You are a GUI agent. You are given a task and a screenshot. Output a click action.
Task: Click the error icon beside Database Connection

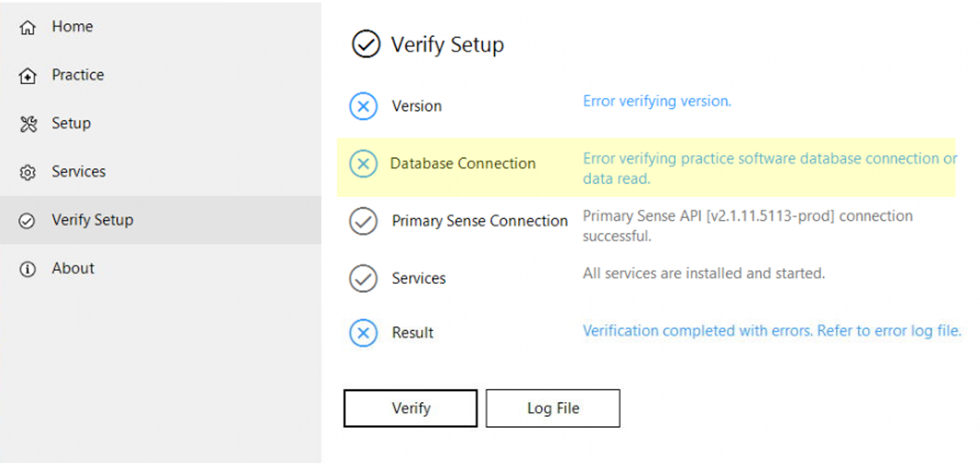pos(363,164)
